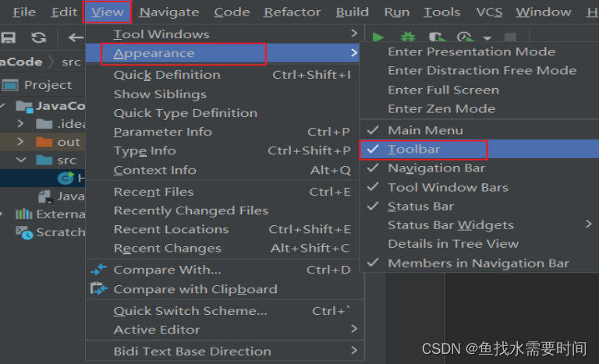The width and height of the screenshot is (599, 364).
Task: Click the Compare with Clipboard icon
Action: (99, 288)
